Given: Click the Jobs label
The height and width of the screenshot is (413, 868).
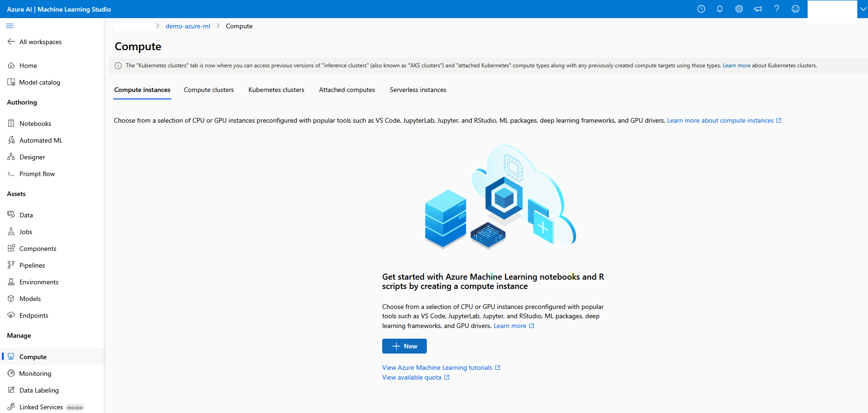Looking at the screenshot, I should coord(26,232).
